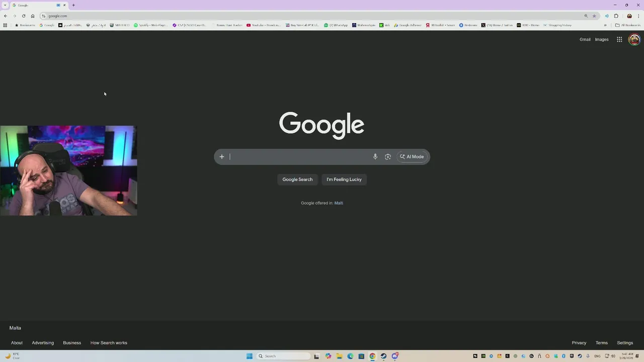The image size is (644, 362).
Task: Reload the page
Action: (24, 16)
